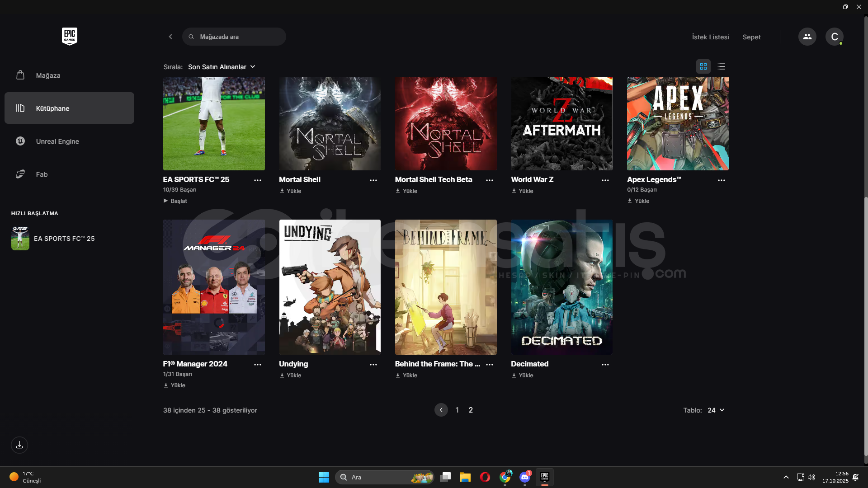
Task: Switch to list view layout
Action: [721, 66]
